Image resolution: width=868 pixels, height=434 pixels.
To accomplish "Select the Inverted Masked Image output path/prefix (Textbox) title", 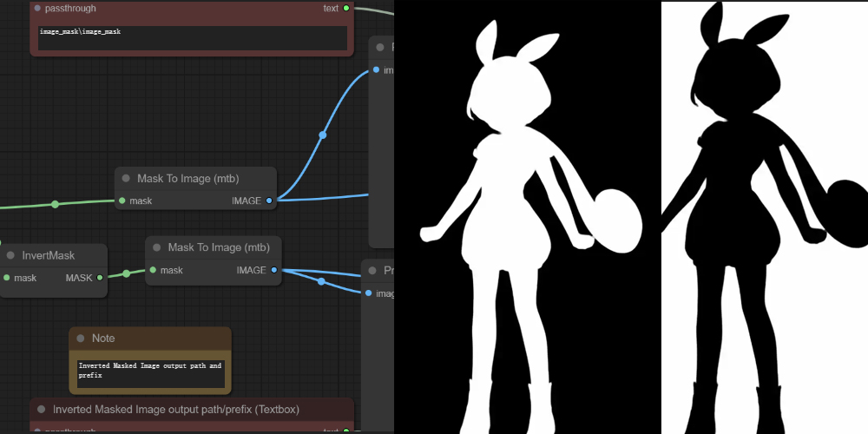I will pyautogui.click(x=176, y=410).
